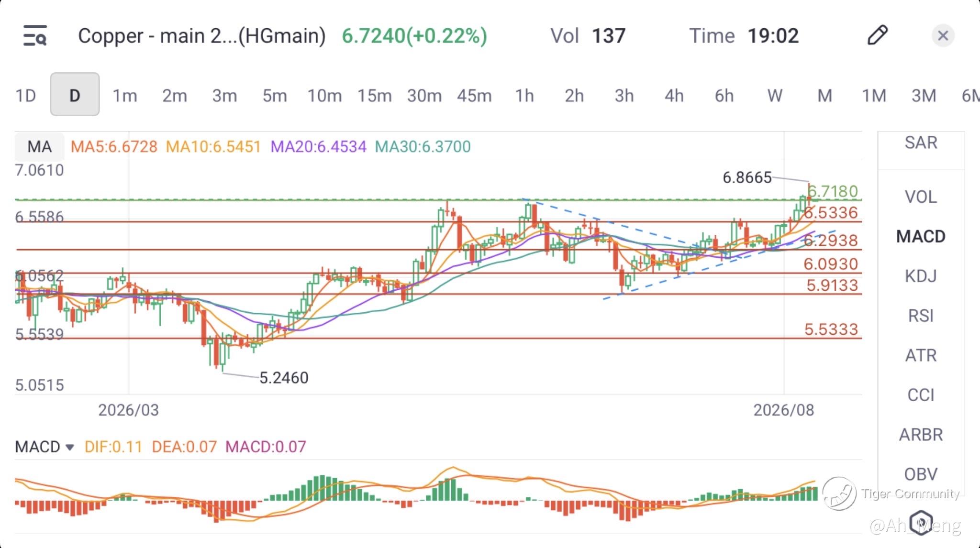Tap the MA30:6.3700 legend value
The height and width of the screenshot is (548, 980).
tap(423, 146)
